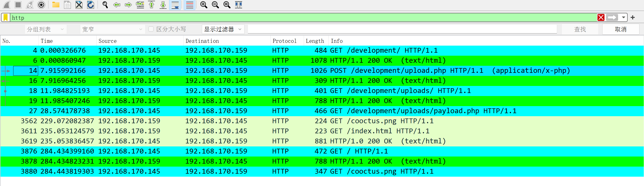
Task: Click the 查找 find button
Action: (x=580, y=29)
